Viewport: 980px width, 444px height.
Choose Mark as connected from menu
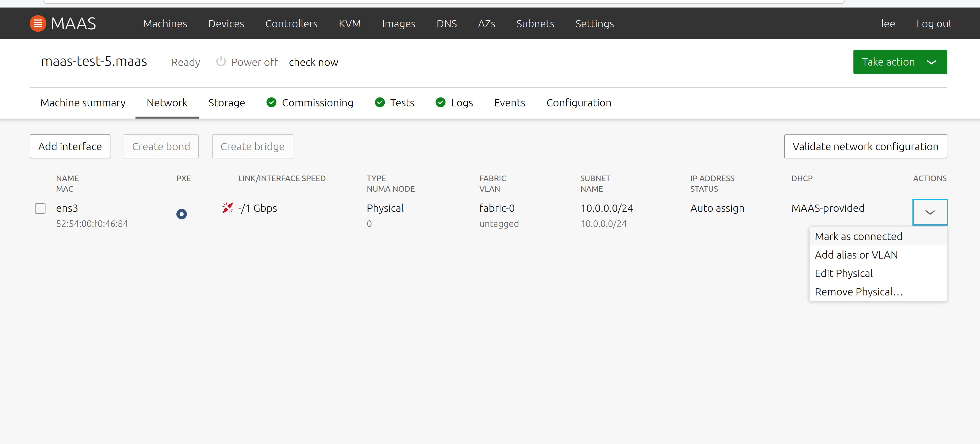pos(858,236)
